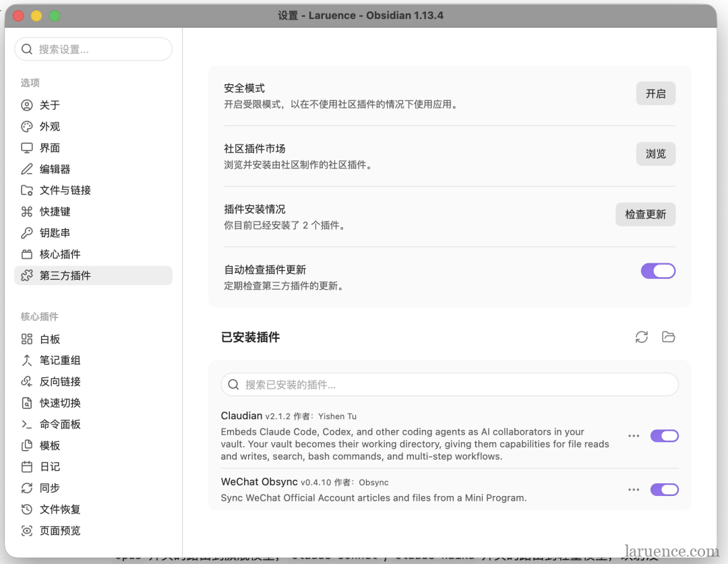
Task: Switch to the 编辑器 settings tab
Action: coord(93,169)
